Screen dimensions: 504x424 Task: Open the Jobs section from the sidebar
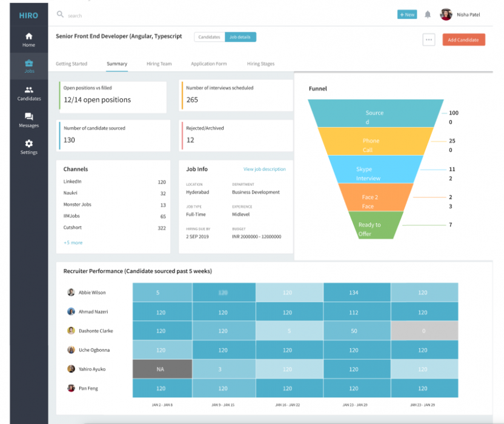28,64
